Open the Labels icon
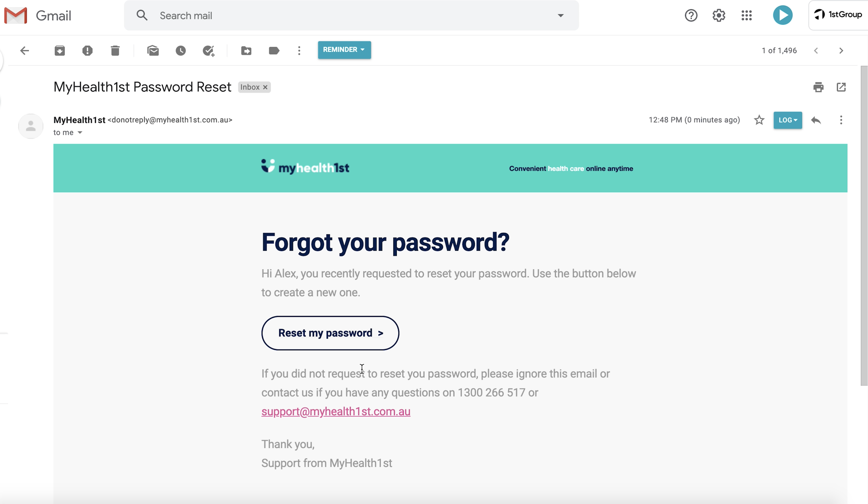This screenshot has width=868, height=504. click(x=274, y=51)
